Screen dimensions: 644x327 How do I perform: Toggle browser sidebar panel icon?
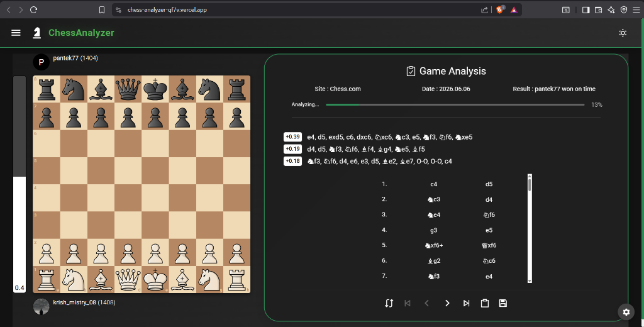click(x=586, y=10)
